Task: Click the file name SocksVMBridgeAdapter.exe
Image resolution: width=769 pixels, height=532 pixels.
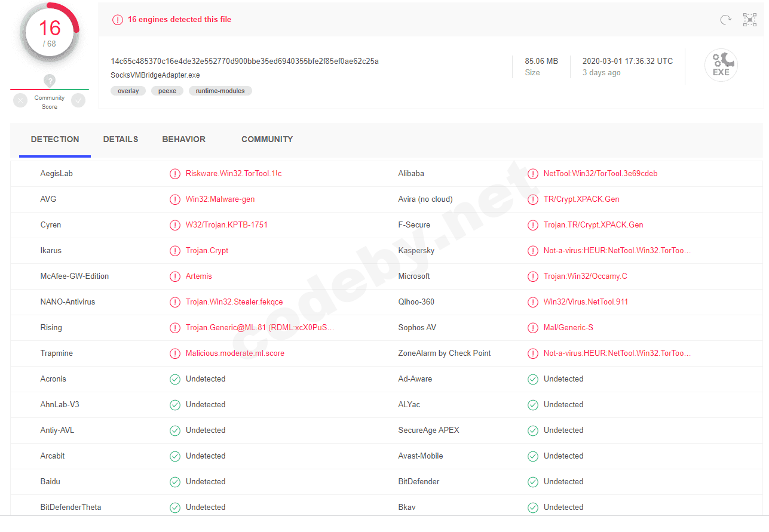Action: click(155, 75)
